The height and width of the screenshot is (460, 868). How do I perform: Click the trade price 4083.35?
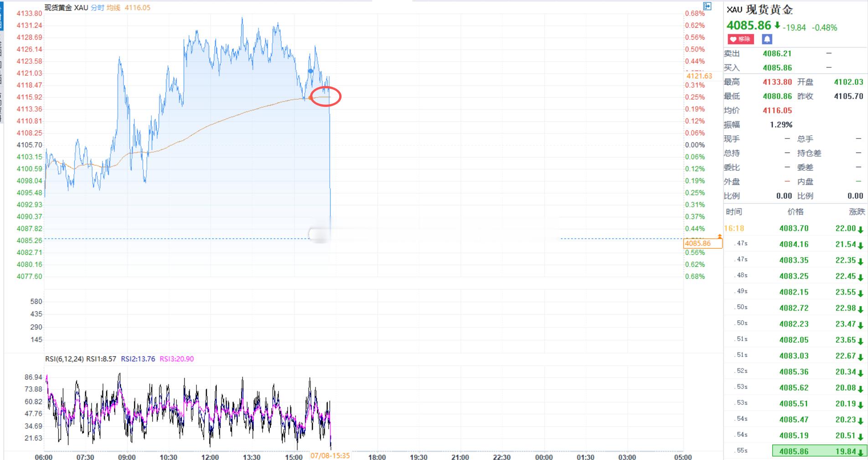click(x=794, y=261)
